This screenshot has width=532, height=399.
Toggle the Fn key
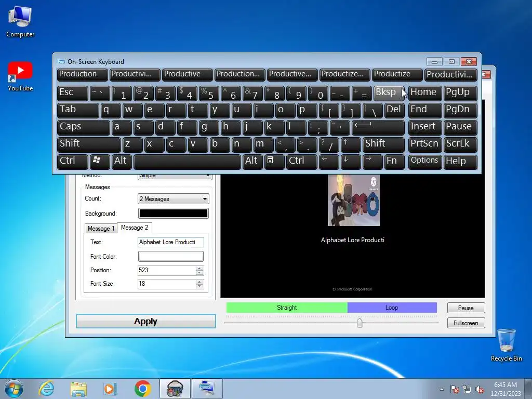click(x=394, y=162)
